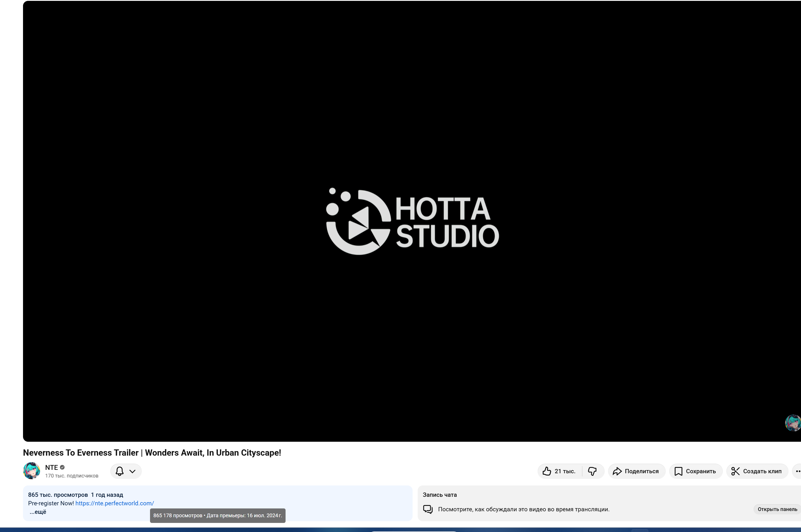This screenshot has width=801, height=532.
Task: Click the Hotta Studio video to pause
Action: click(412, 221)
